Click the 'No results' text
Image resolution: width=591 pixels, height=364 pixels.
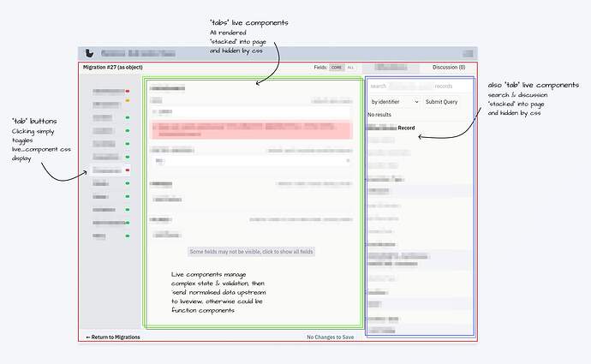[x=379, y=114]
